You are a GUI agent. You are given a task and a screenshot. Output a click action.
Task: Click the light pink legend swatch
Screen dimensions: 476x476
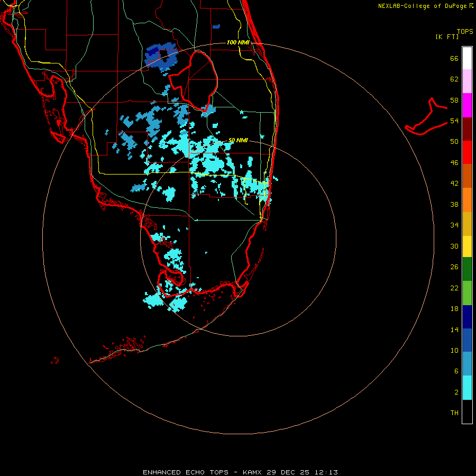point(467,81)
